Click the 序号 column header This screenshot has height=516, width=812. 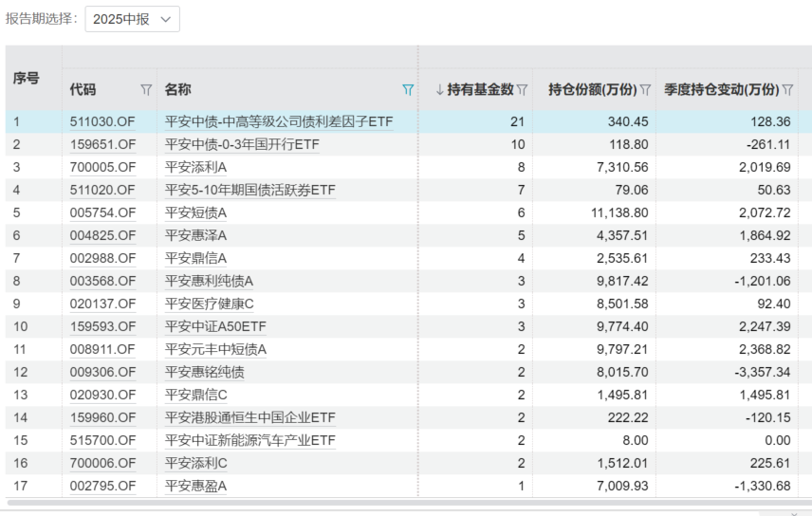pyautogui.click(x=26, y=78)
